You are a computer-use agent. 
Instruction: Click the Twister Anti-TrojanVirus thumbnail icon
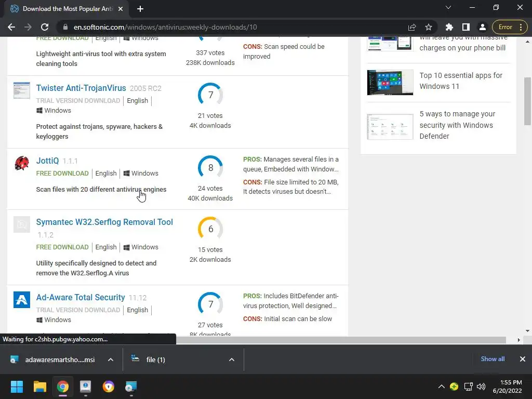pos(22,90)
